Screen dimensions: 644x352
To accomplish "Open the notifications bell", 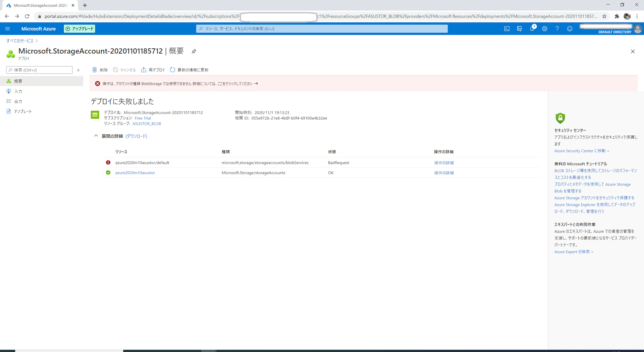I will [x=532, y=28].
